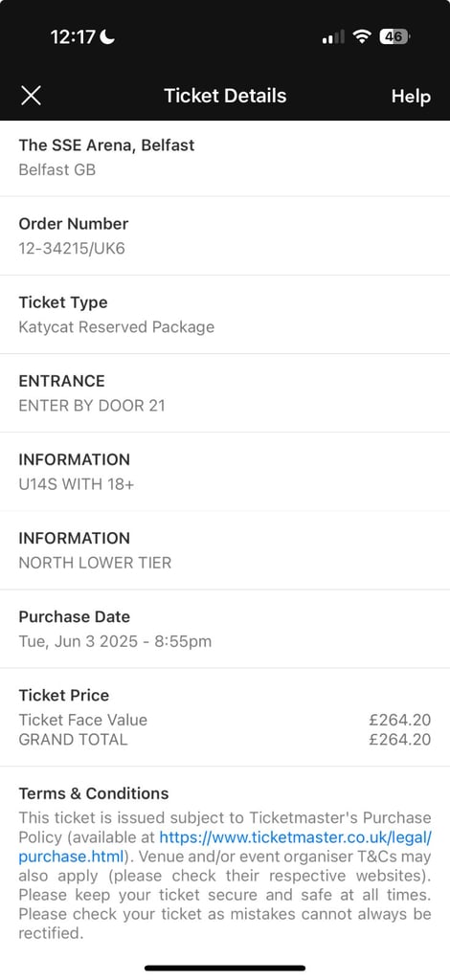Screen dimensions: 450x980
Task: Tap the ENTER BY DOOR 21 entrance row
Action: click(225, 393)
